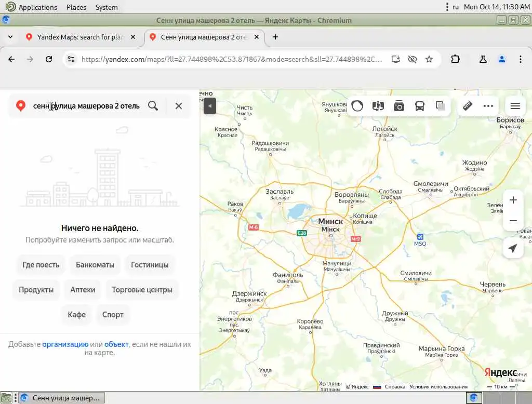Click the red Yandex Maps pin logo
Screen dimensions: 532x404
pyautogui.click(x=21, y=106)
